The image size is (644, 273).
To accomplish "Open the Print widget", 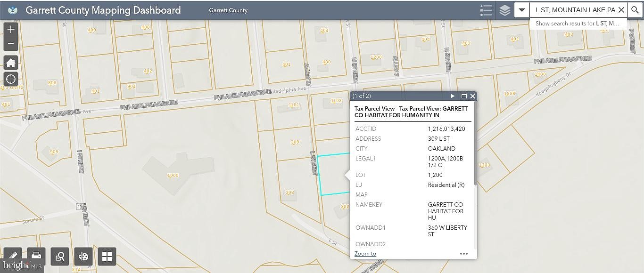I will 36,256.
